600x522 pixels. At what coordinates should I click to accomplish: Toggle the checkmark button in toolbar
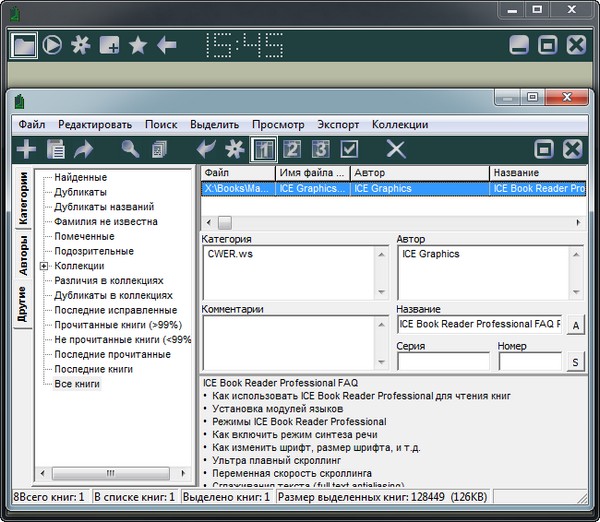[x=350, y=150]
